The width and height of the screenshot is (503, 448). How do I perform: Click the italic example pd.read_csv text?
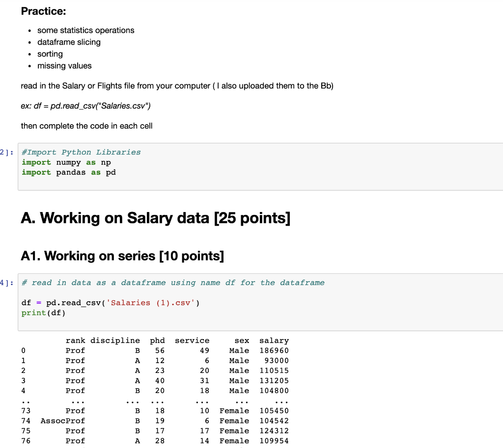(85, 106)
